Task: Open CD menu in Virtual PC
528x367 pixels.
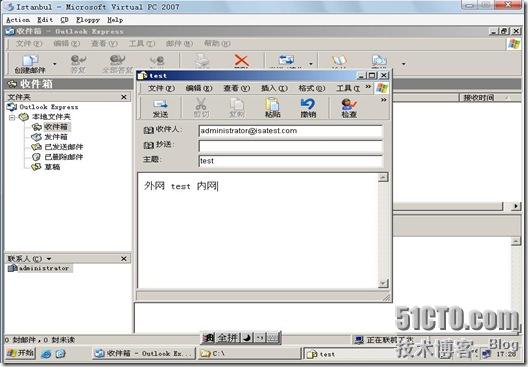Action: pyautogui.click(x=64, y=20)
